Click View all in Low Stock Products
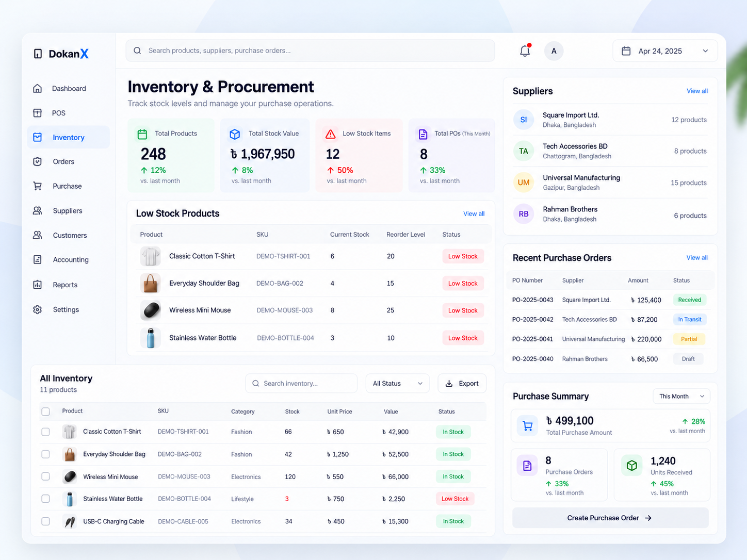 point(474,213)
